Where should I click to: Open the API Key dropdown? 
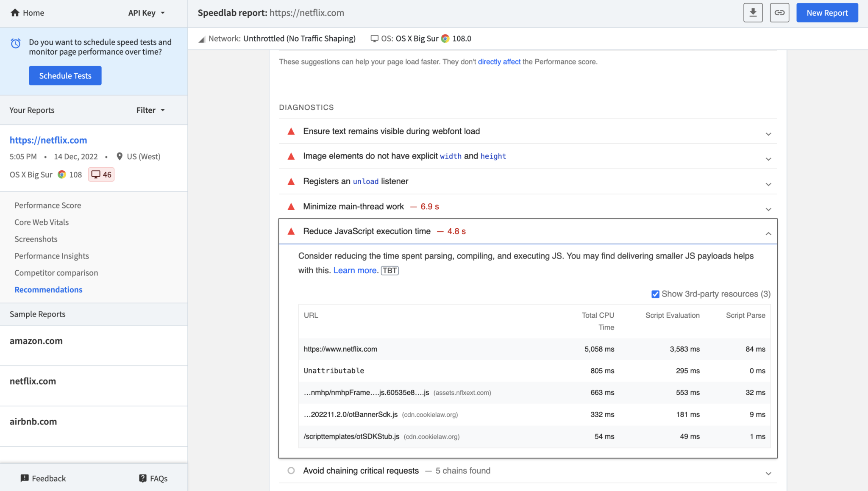pos(146,13)
